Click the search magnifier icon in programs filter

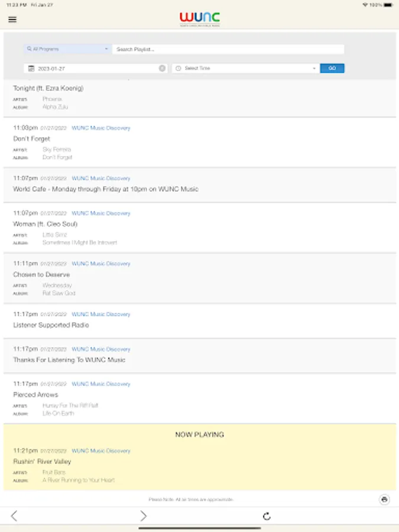pos(29,49)
